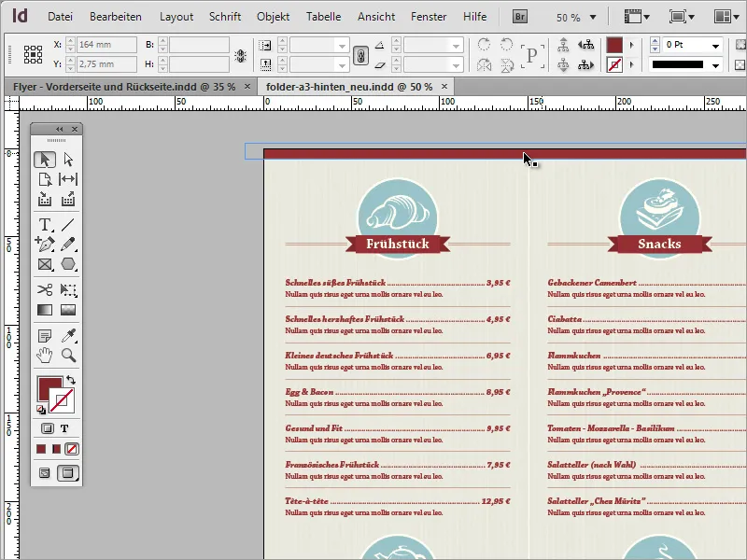The width and height of the screenshot is (747, 560).
Task: Click the Select content icon
Action: (x=563, y=64)
